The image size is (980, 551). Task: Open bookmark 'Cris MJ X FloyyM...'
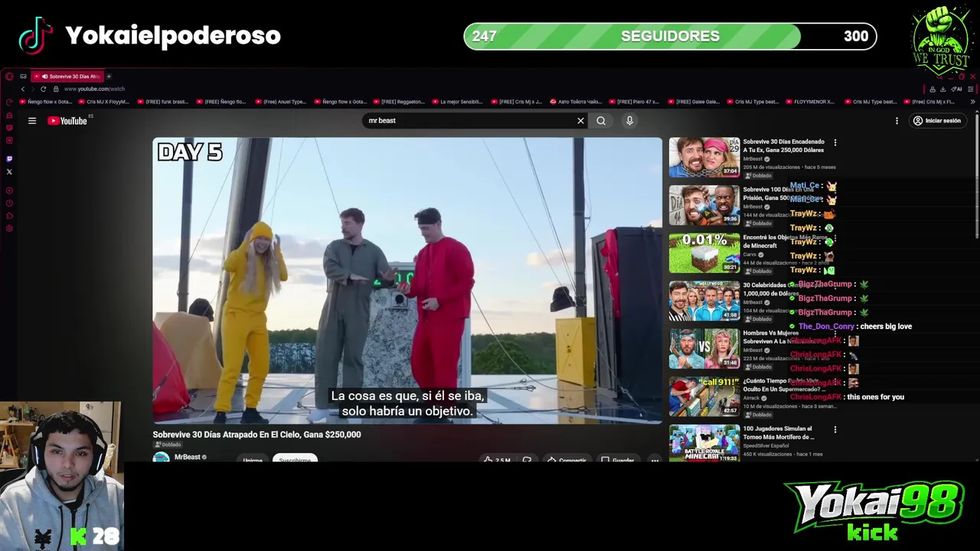(x=105, y=102)
